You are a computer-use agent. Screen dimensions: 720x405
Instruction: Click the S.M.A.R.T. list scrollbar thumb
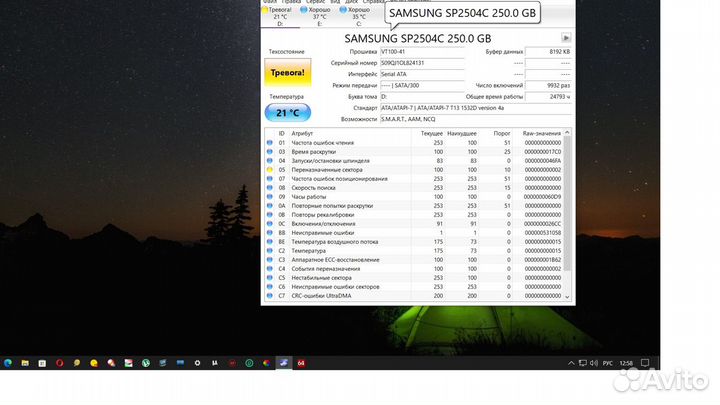point(567,203)
